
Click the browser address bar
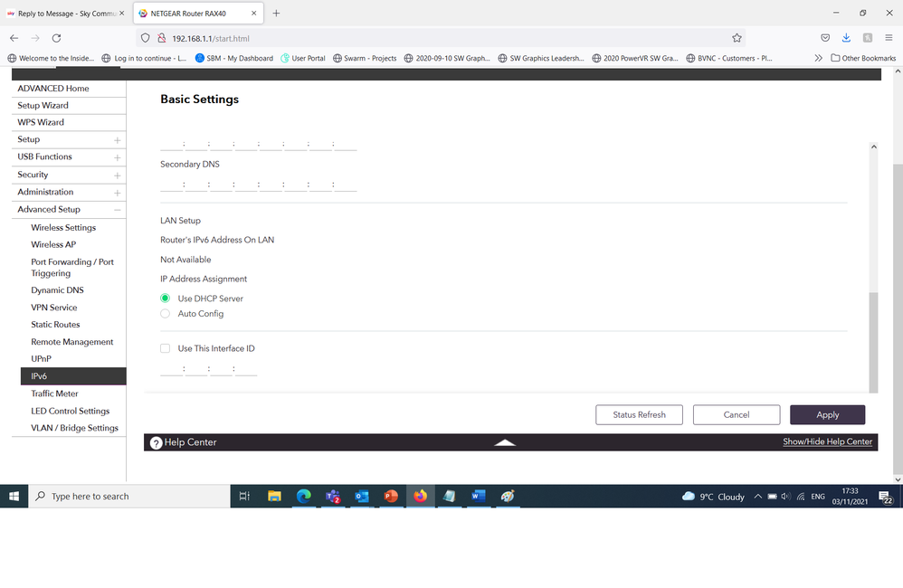click(441, 38)
